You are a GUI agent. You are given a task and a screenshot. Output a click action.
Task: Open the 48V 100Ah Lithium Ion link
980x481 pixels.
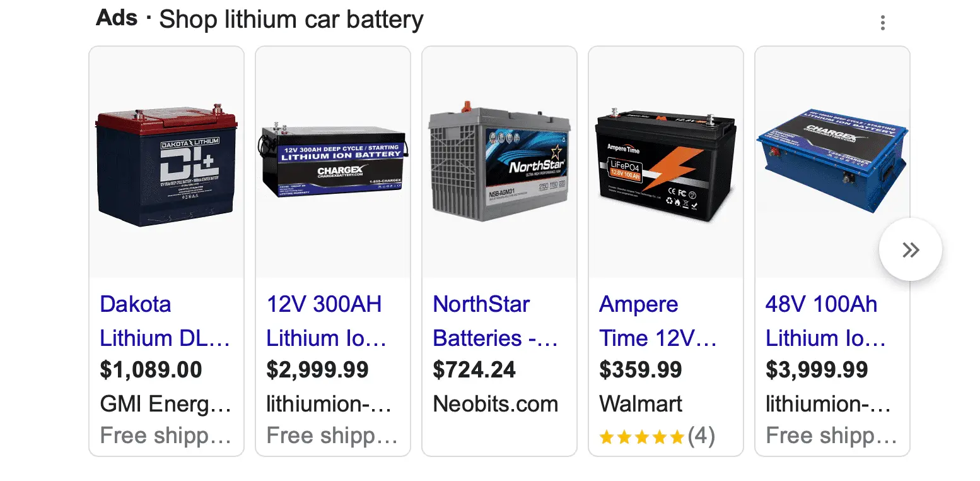825,321
